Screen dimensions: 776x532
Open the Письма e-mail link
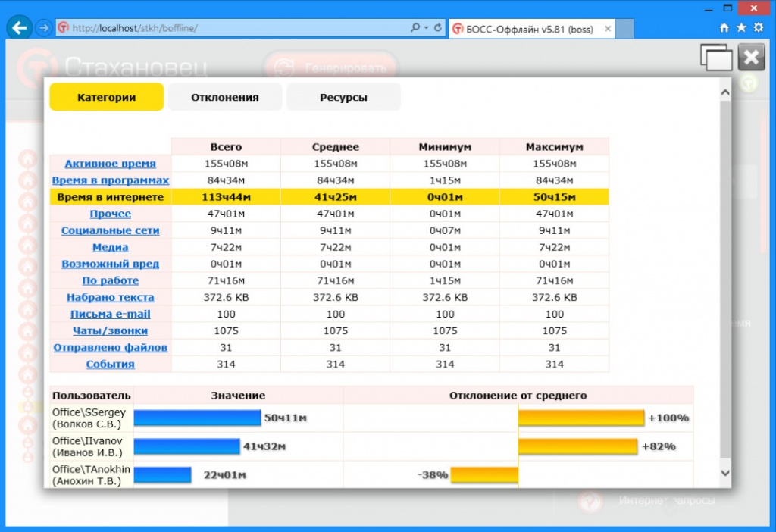tap(111, 314)
